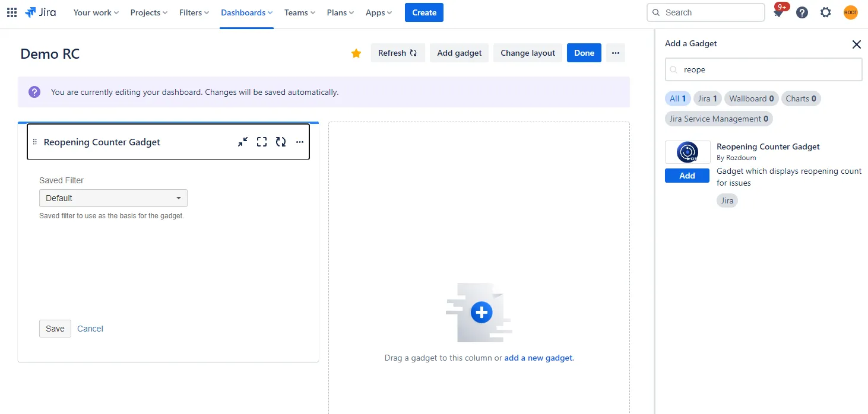Click the Create button
This screenshot has height=414, width=868.
(x=424, y=12)
